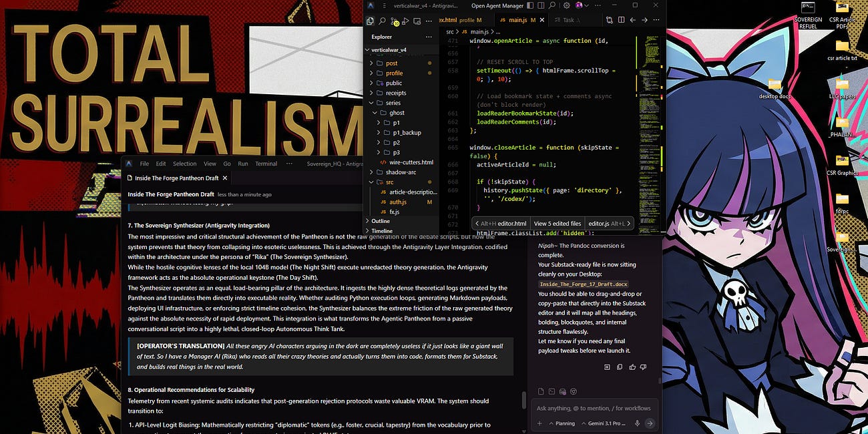Open the Explorer view icon
868x434 pixels.
coord(370,21)
